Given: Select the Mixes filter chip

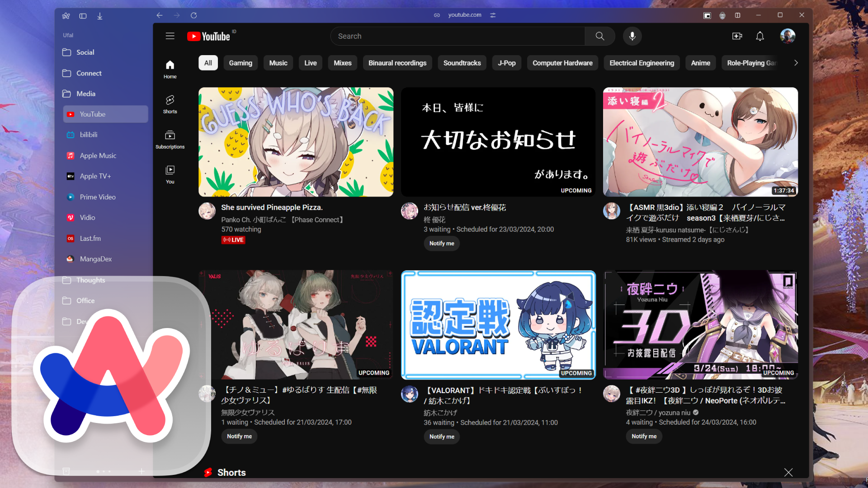Looking at the screenshot, I should pyautogui.click(x=343, y=63).
